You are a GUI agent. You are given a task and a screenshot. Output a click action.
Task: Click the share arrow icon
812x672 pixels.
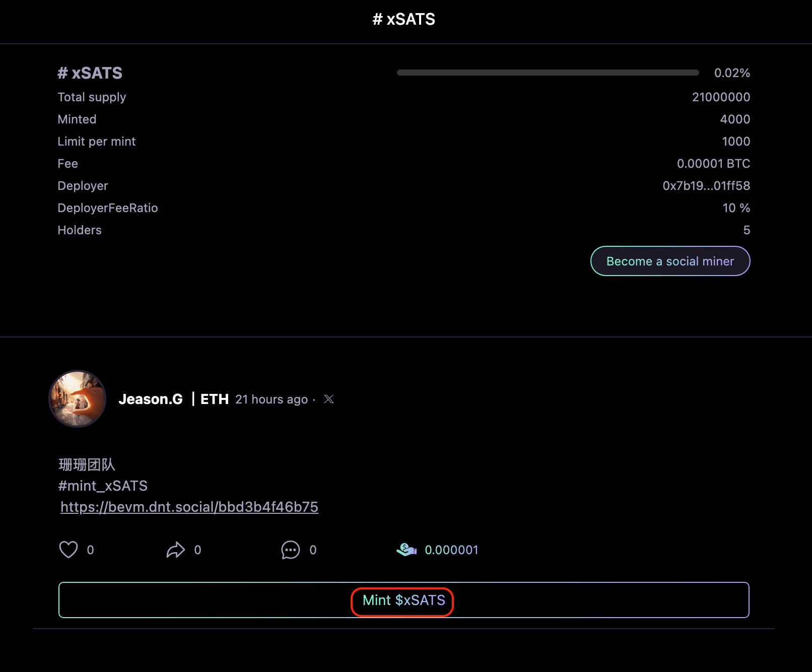coord(175,550)
